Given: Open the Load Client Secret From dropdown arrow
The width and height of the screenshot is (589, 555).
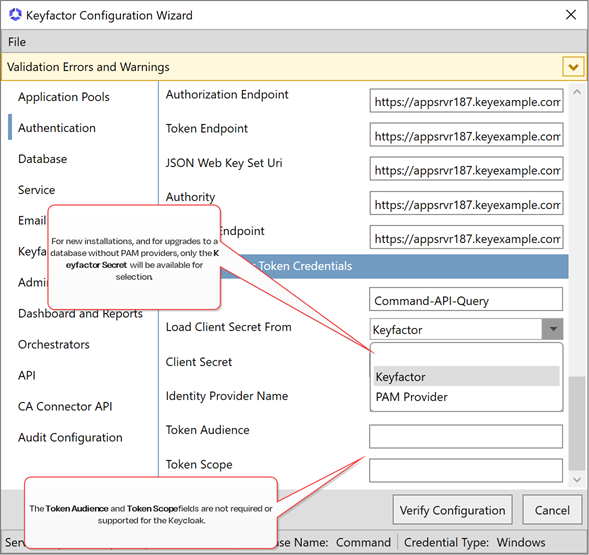Looking at the screenshot, I should click(552, 329).
